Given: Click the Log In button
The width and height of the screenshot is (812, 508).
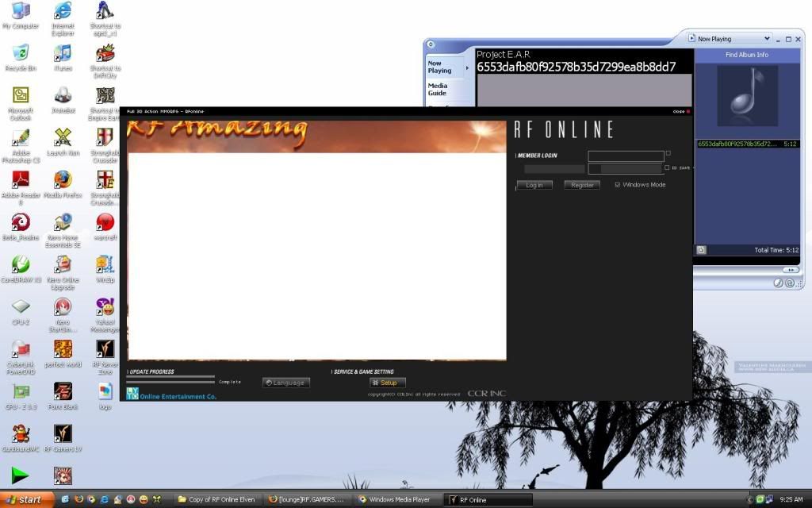Looking at the screenshot, I should [x=534, y=185].
